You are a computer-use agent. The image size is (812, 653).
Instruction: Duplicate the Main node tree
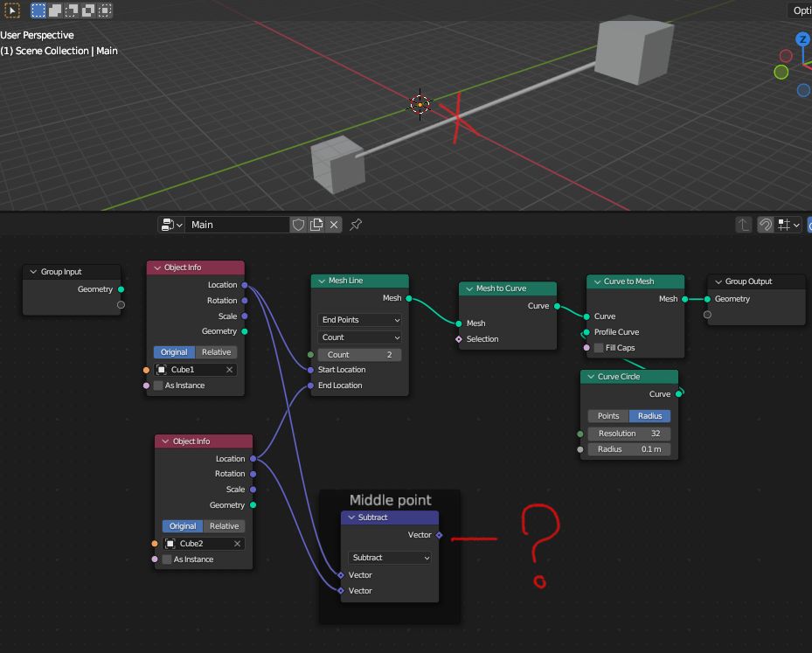(316, 225)
